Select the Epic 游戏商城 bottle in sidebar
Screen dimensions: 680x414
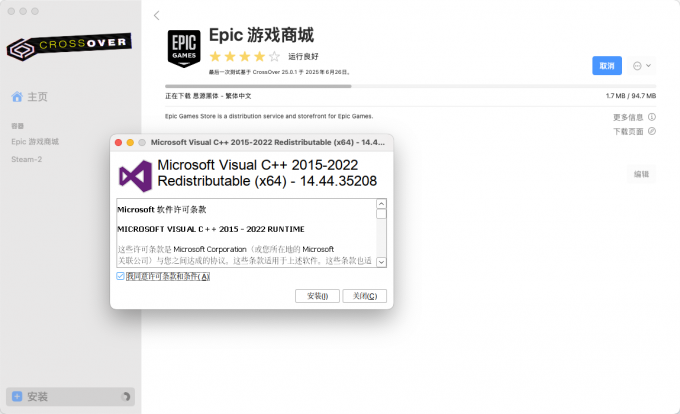tap(35, 142)
